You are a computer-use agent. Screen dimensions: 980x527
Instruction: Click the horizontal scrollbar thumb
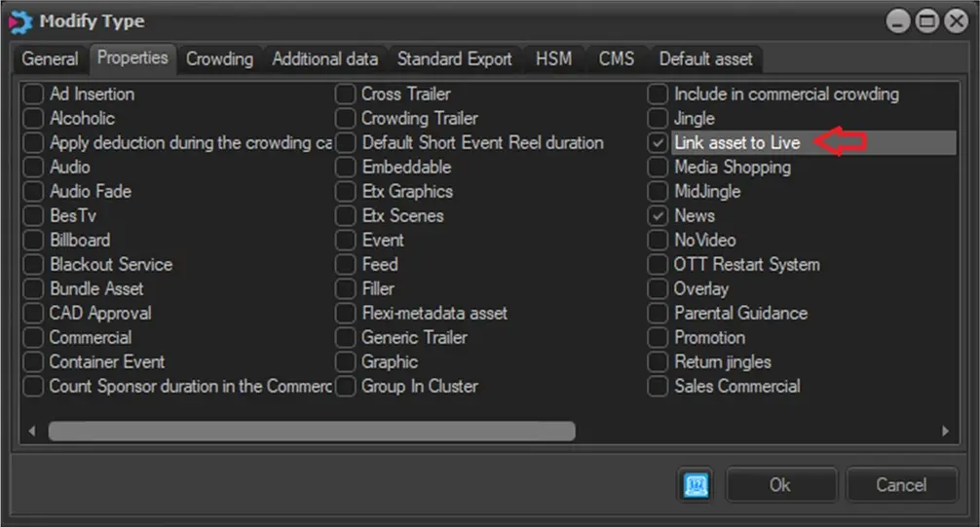click(x=312, y=431)
